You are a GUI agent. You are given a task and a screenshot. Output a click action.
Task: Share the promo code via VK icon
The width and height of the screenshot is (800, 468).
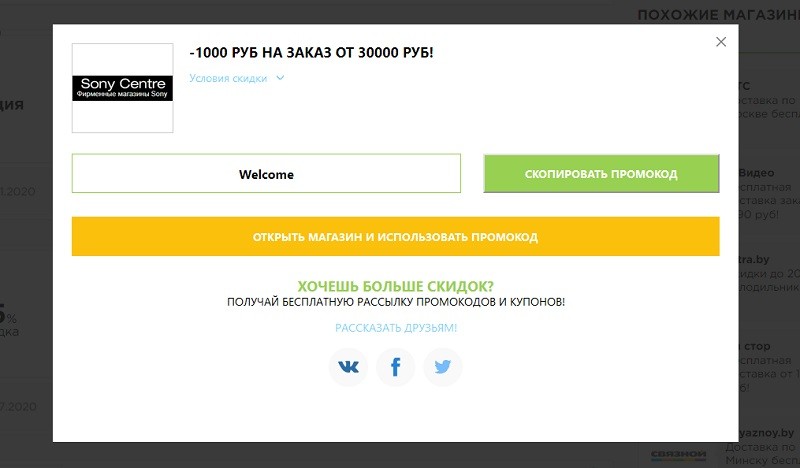[348, 367]
